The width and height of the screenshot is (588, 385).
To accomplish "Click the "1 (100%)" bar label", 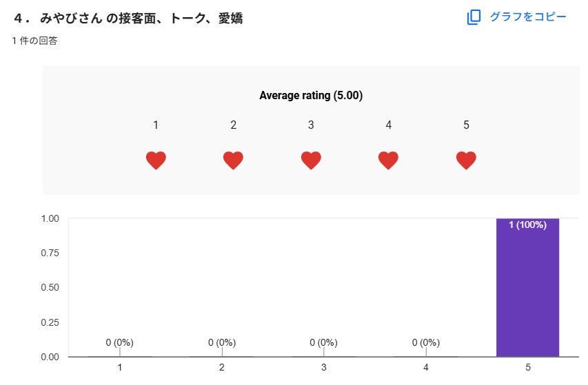I will pyautogui.click(x=527, y=225).
